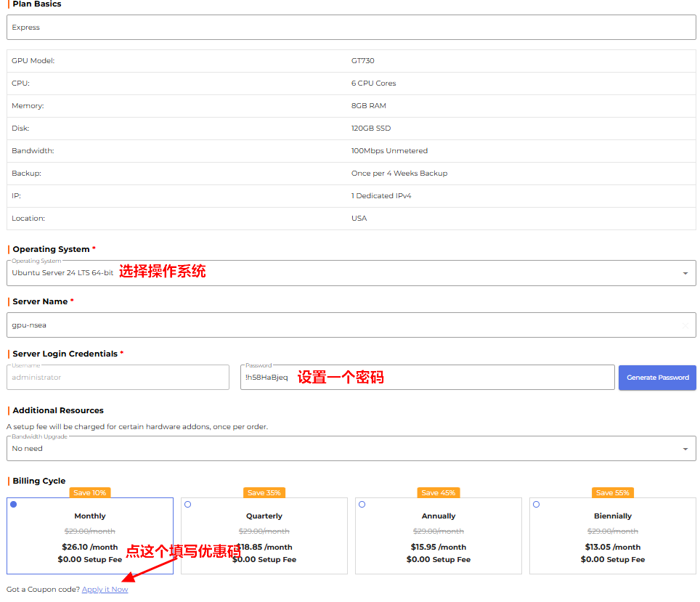Select the Annually billing radio button

(x=362, y=505)
